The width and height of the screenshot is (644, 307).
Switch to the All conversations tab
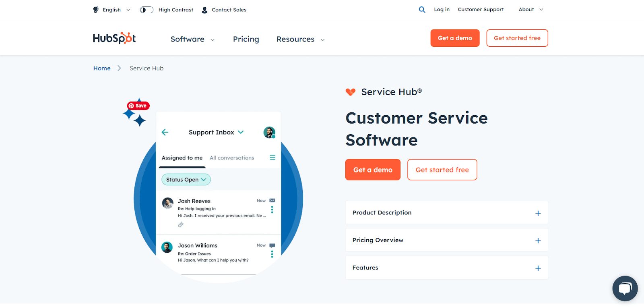(232, 158)
